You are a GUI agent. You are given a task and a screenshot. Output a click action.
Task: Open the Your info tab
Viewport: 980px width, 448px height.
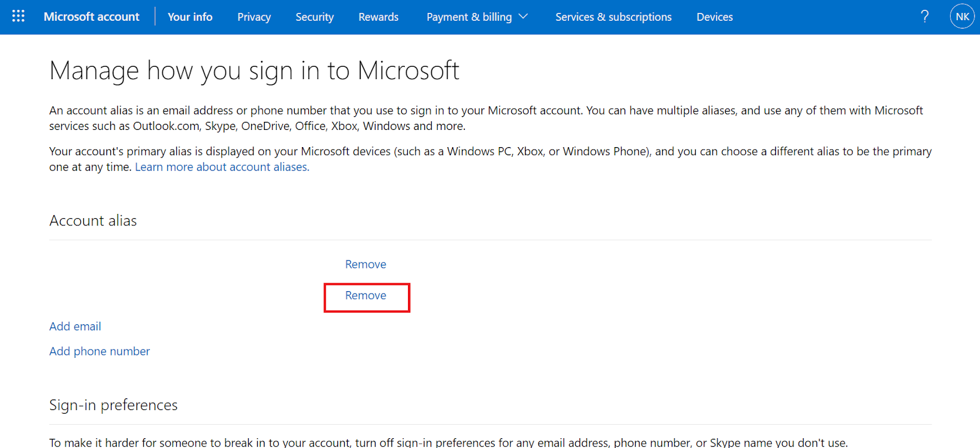[190, 17]
